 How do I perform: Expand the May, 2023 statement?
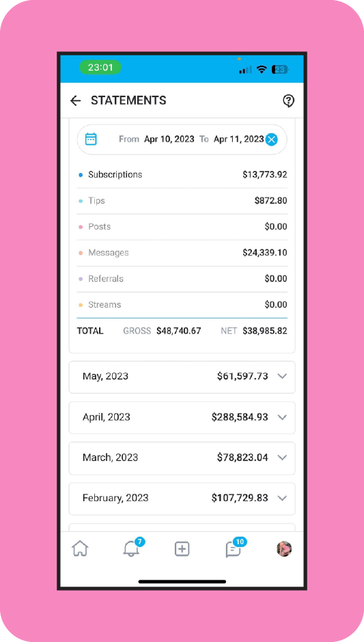point(182,377)
